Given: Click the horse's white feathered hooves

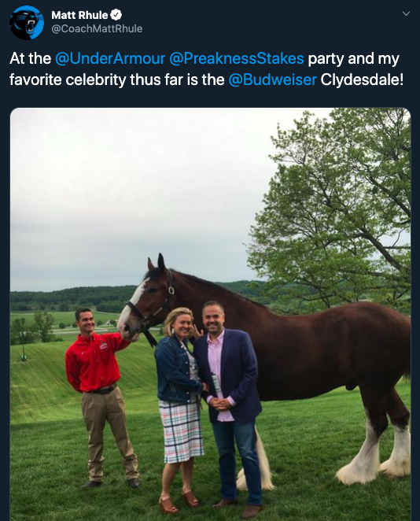Looking at the screenshot, I should (375, 459).
